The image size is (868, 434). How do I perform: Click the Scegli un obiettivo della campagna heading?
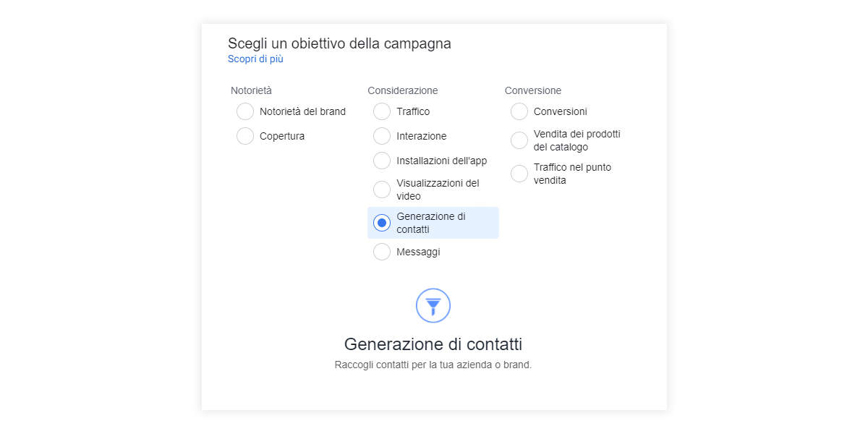339,43
